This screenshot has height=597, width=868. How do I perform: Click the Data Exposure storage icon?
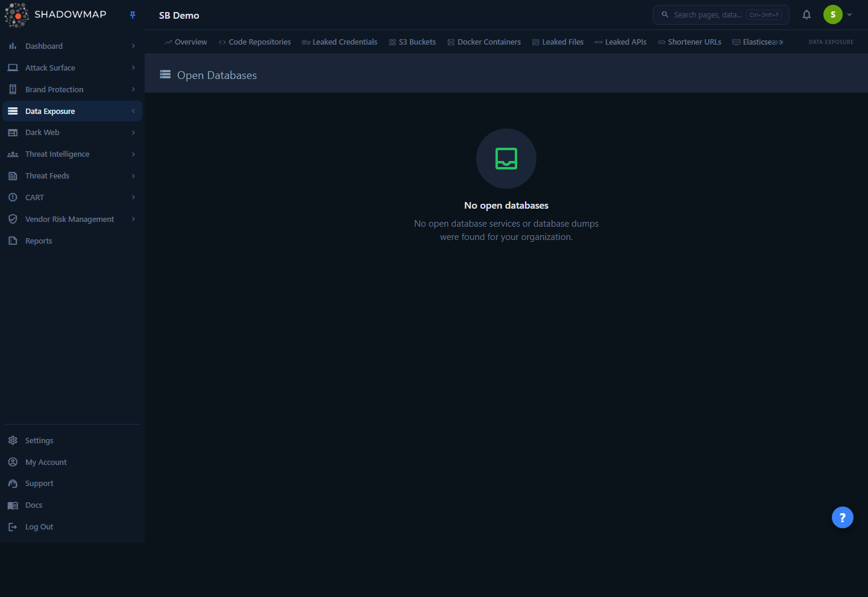(x=13, y=111)
